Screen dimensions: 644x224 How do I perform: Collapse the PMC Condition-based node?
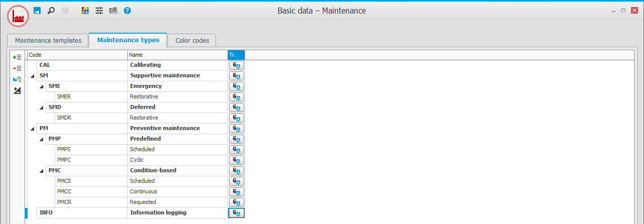tap(42, 171)
